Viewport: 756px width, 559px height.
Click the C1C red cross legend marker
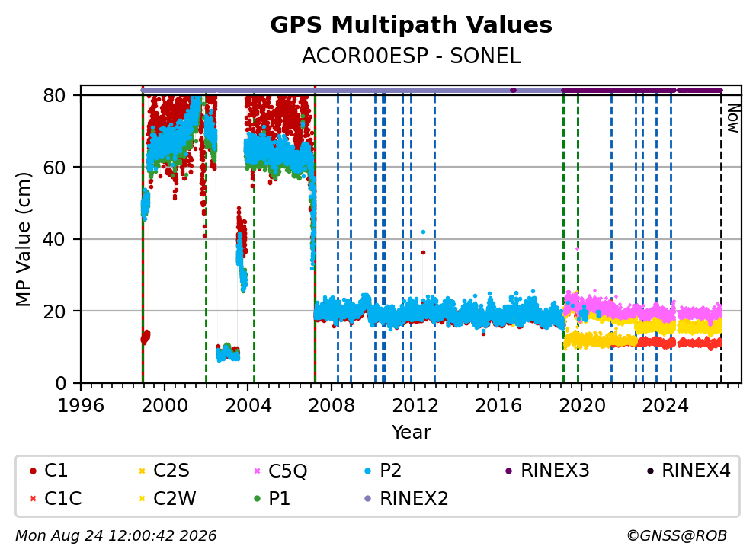tap(33, 498)
